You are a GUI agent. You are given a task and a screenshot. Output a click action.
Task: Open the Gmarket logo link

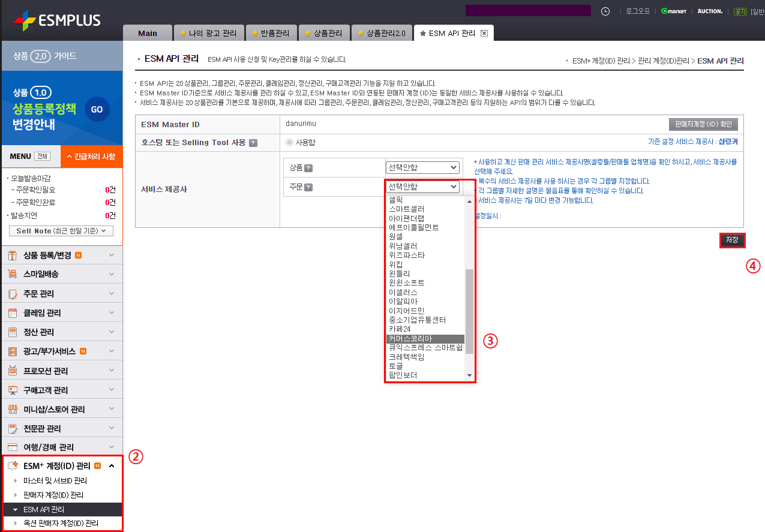[x=674, y=11]
